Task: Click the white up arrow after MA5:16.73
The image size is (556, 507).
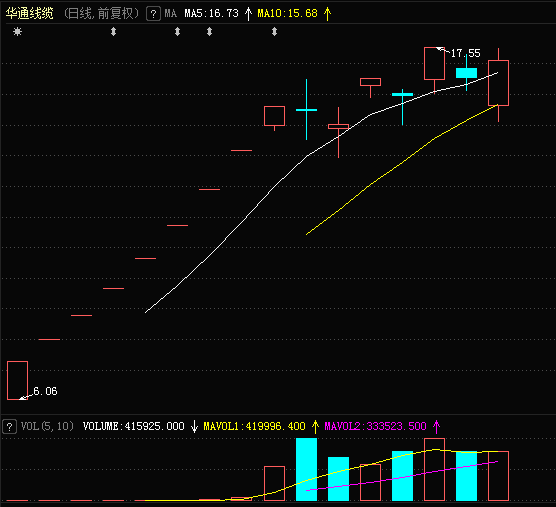Action: (x=248, y=14)
